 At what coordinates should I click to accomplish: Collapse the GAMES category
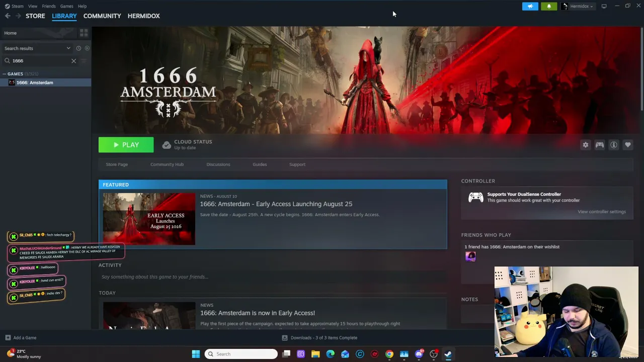[x=4, y=74]
